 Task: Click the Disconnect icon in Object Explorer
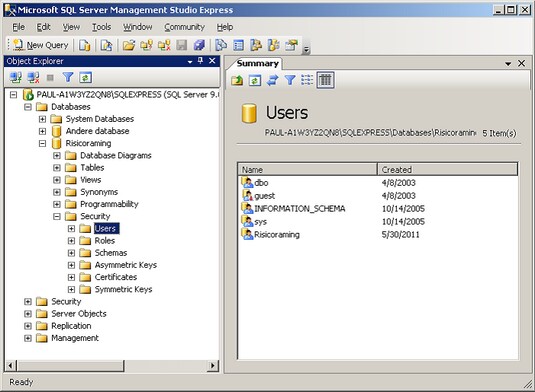pyautogui.click(x=33, y=78)
